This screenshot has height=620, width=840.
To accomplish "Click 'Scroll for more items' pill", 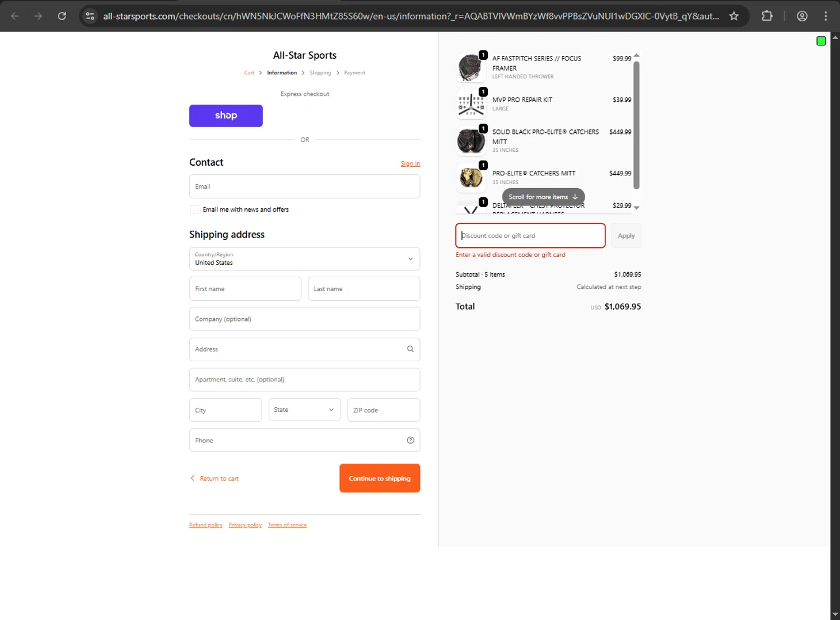I will coord(543,197).
